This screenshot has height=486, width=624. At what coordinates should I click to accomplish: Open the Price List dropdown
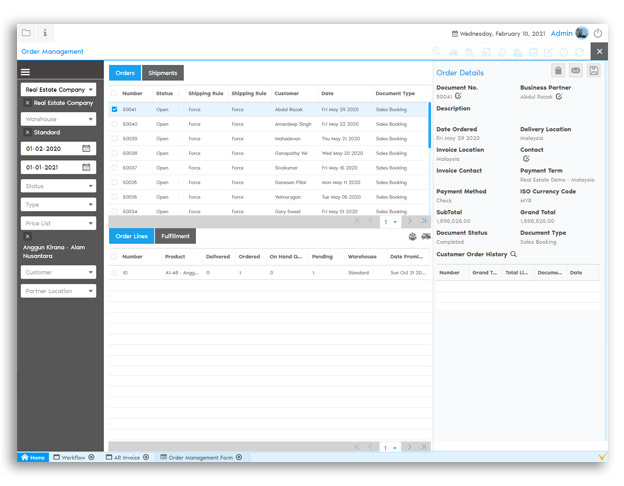(59, 223)
